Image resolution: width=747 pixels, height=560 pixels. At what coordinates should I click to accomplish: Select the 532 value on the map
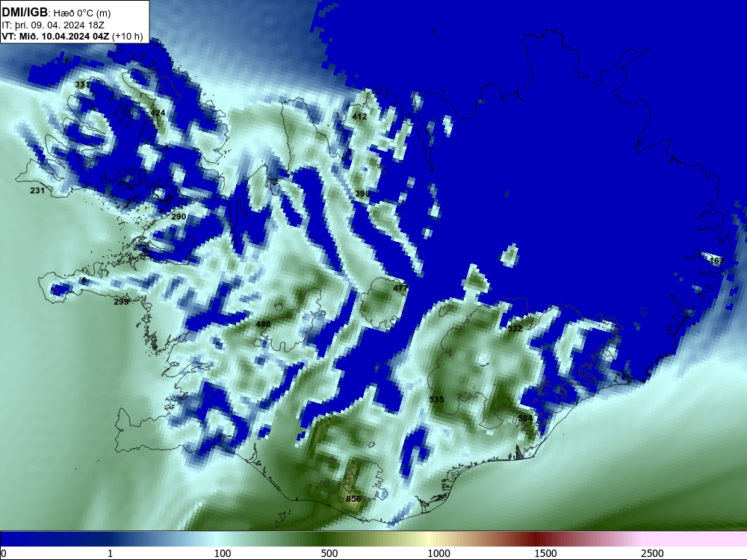coord(515,329)
